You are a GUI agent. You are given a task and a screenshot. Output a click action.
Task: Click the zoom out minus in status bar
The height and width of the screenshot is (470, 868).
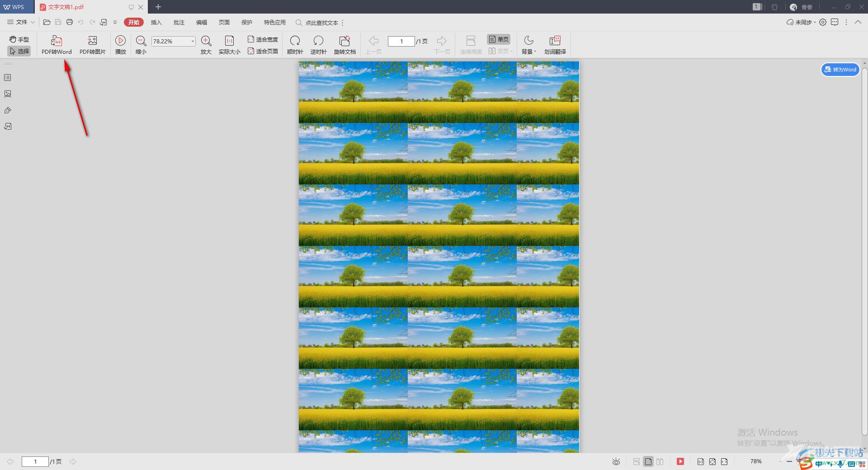[x=789, y=461]
